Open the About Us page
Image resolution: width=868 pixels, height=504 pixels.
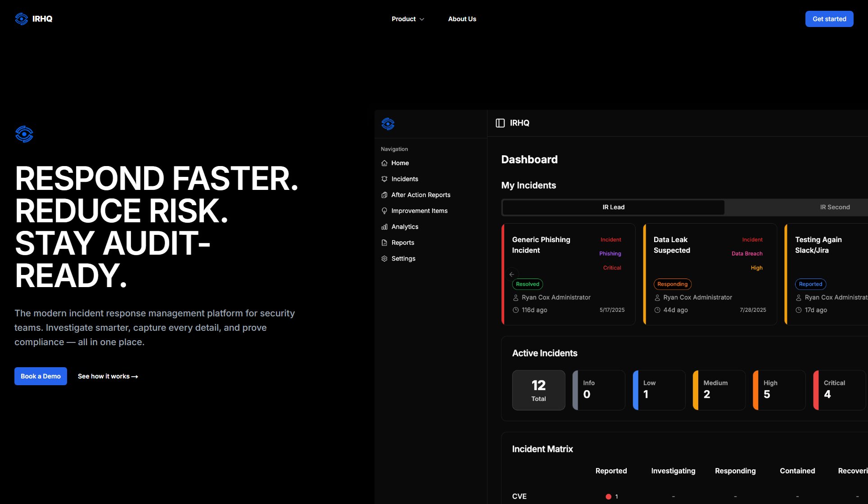tap(462, 19)
